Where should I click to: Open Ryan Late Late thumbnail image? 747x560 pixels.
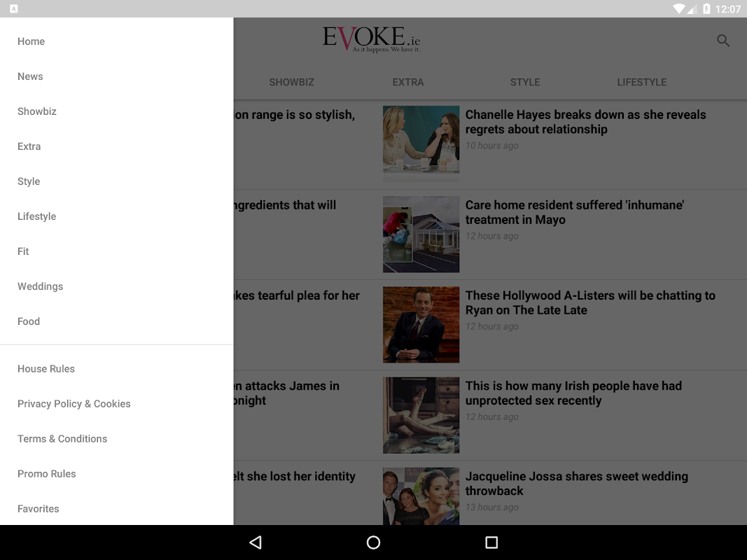pos(421,325)
